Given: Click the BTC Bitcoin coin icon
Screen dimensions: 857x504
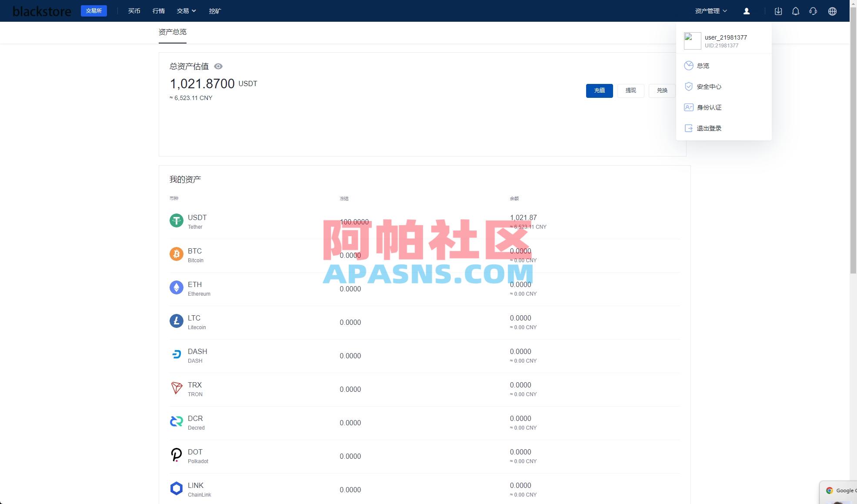Looking at the screenshot, I should tap(176, 254).
